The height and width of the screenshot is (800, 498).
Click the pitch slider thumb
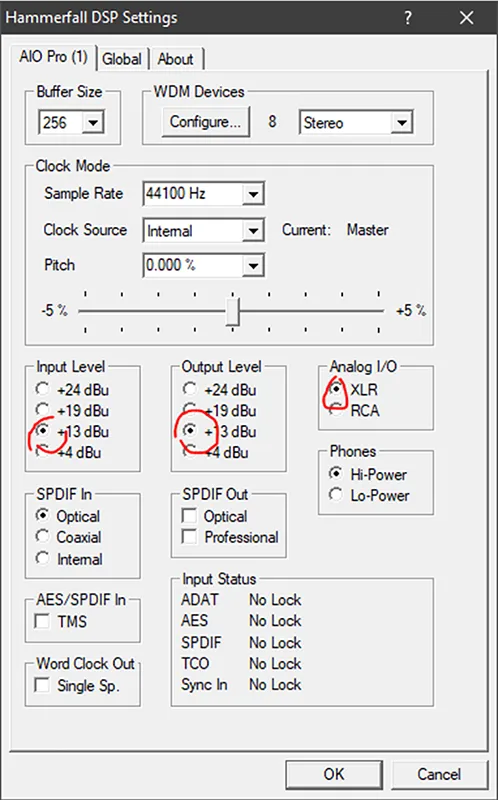click(x=233, y=311)
